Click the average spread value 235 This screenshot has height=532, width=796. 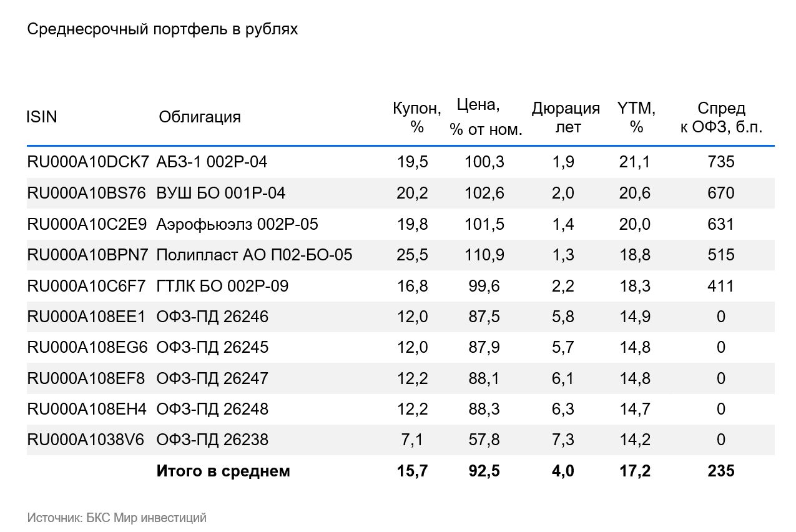tap(721, 471)
